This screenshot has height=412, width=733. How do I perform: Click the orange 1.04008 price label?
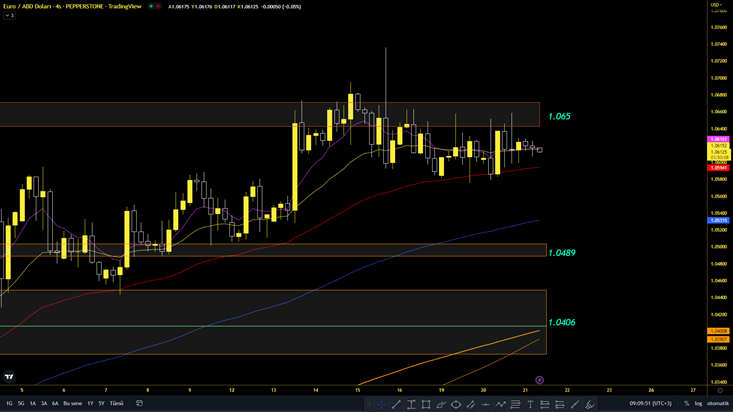click(x=719, y=331)
